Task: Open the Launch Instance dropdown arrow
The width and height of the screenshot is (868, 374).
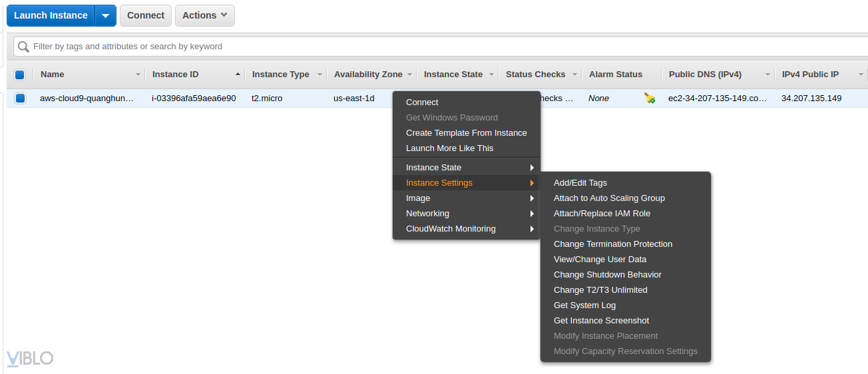Action: pyautogui.click(x=105, y=16)
